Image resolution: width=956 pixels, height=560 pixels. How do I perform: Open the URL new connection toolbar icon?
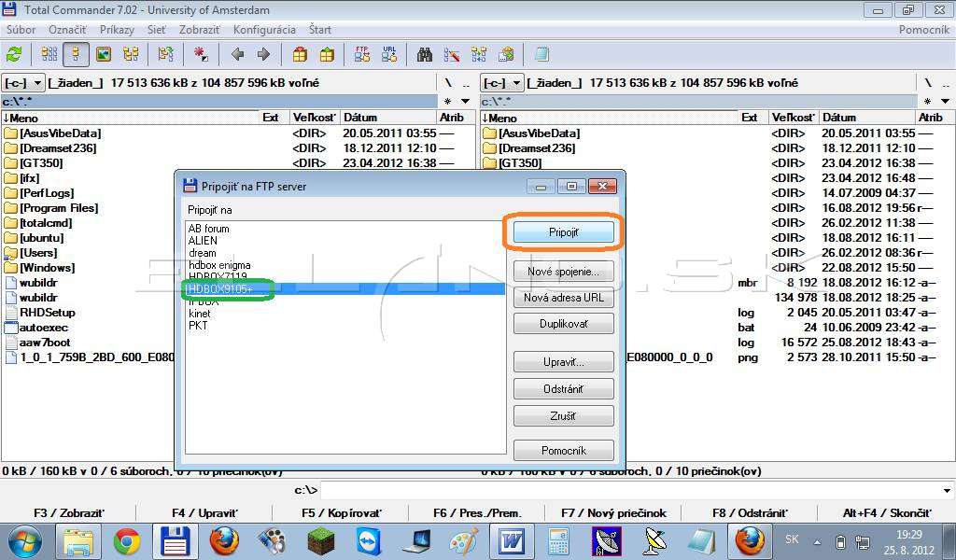(389, 55)
